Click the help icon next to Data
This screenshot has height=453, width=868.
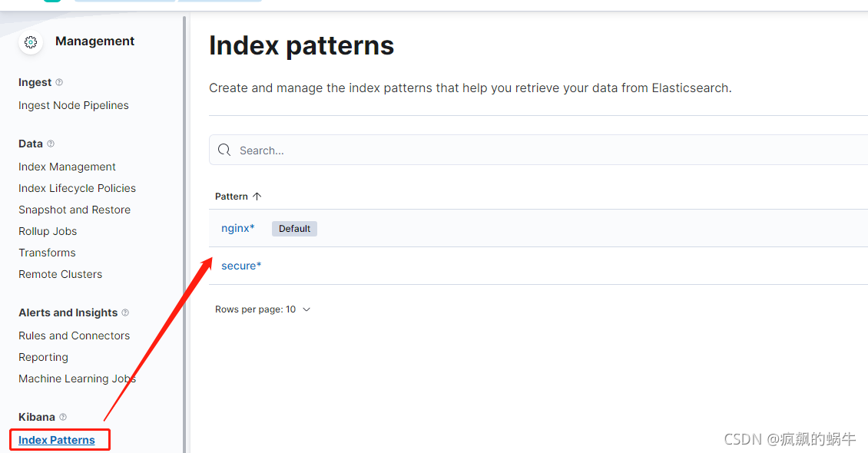(x=51, y=144)
